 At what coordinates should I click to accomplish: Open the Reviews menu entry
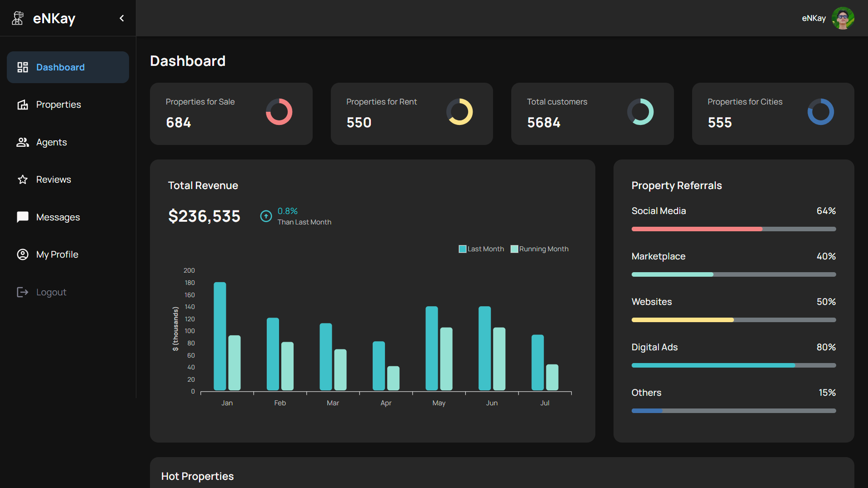(x=54, y=179)
